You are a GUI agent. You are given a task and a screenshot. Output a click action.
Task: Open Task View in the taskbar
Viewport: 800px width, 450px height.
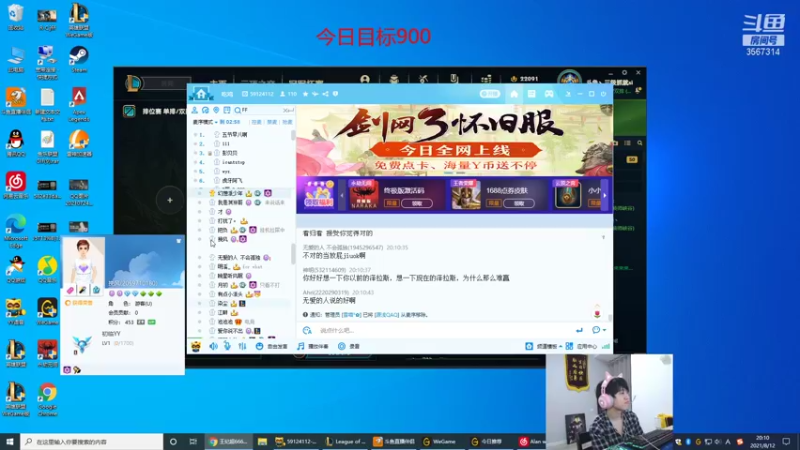[x=193, y=441]
